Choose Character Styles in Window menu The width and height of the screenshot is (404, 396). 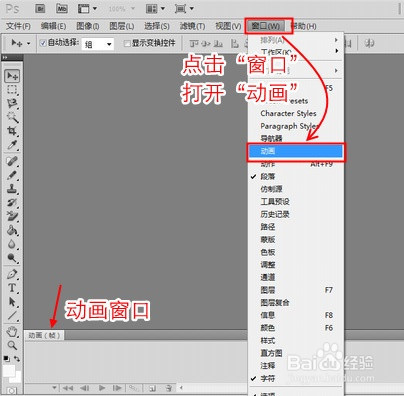tap(296, 113)
